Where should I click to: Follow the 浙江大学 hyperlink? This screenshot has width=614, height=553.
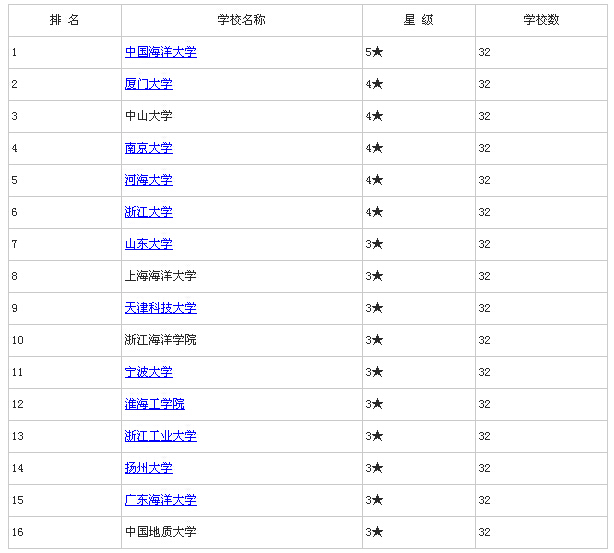(148, 212)
